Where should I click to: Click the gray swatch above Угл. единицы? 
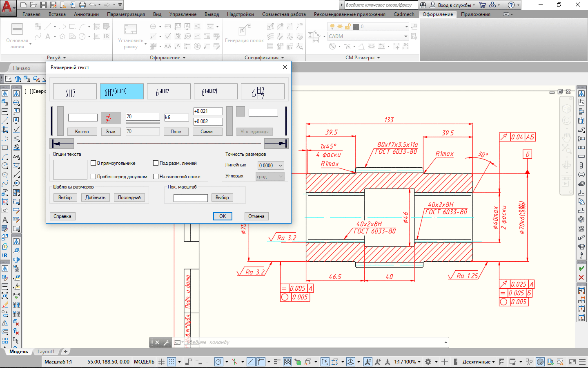pos(241,111)
